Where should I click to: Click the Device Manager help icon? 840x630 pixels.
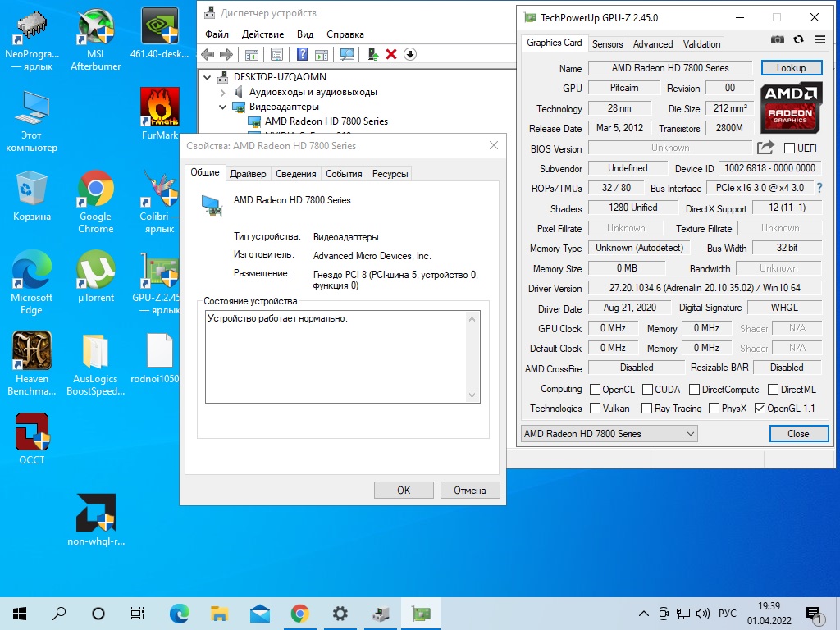click(x=302, y=54)
